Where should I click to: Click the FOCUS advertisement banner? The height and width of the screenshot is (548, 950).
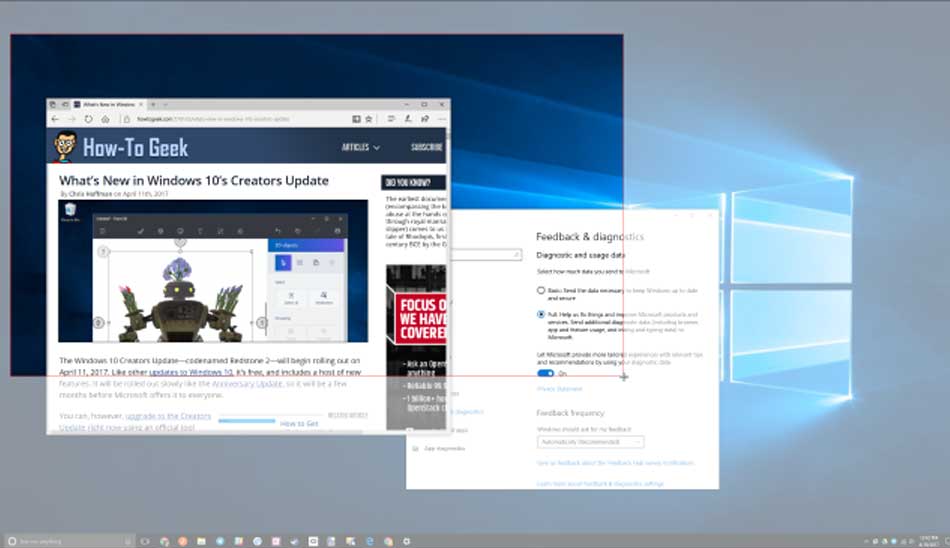click(x=416, y=347)
